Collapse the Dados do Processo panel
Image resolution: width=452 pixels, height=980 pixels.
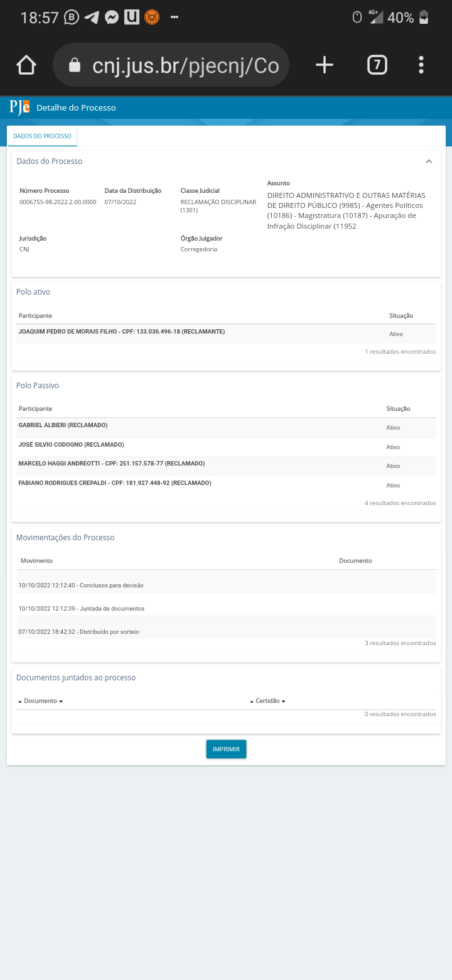(429, 161)
